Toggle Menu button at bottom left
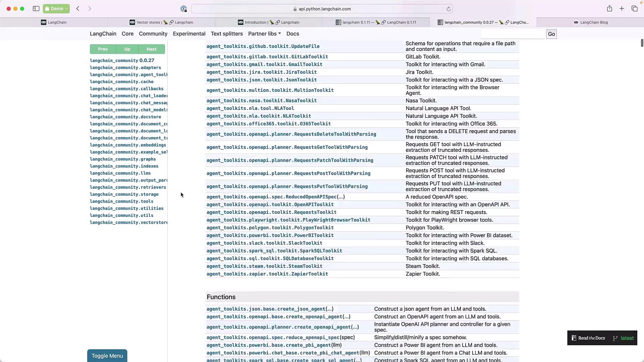This screenshot has width=644, height=362. point(107,356)
